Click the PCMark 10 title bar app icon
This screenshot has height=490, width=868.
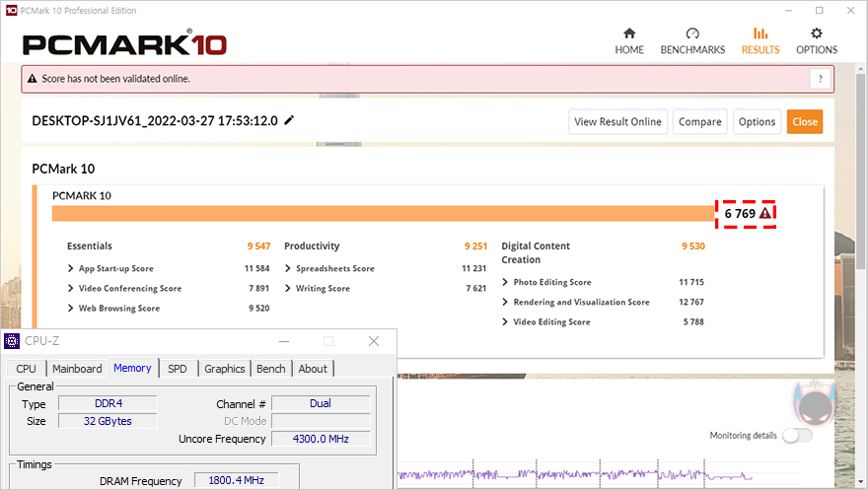pyautogui.click(x=11, y=11)
